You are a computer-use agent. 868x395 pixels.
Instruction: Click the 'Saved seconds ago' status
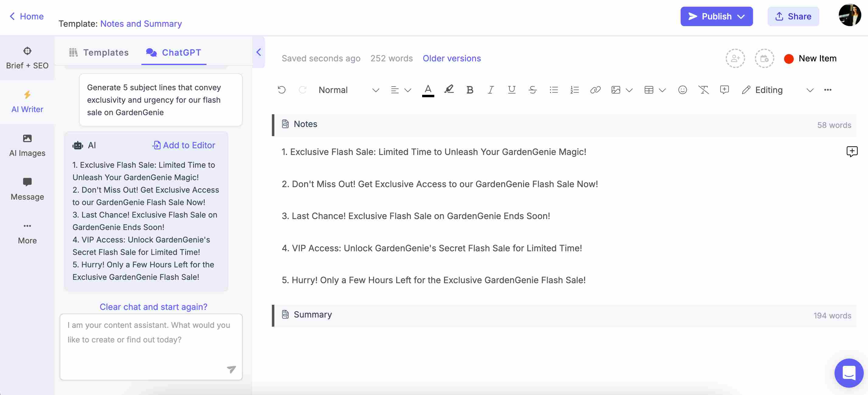tap(321, 58)
